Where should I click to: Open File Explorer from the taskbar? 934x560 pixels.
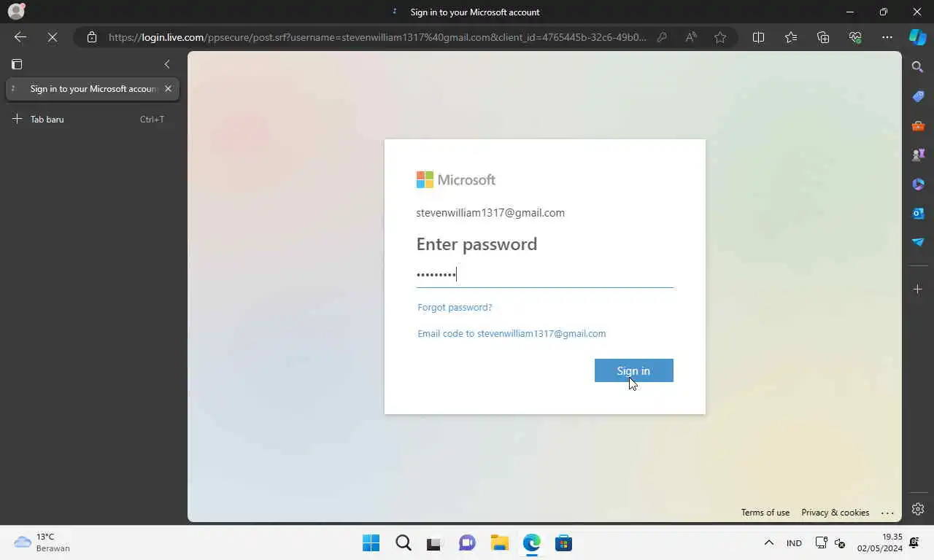coord(499,543)
